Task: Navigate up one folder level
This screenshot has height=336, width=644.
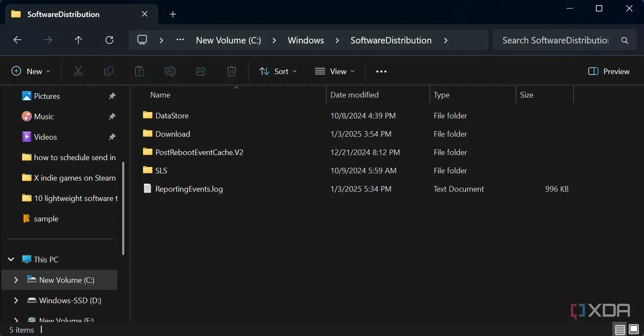Action: pyautogui.click(x=78, y=40)
